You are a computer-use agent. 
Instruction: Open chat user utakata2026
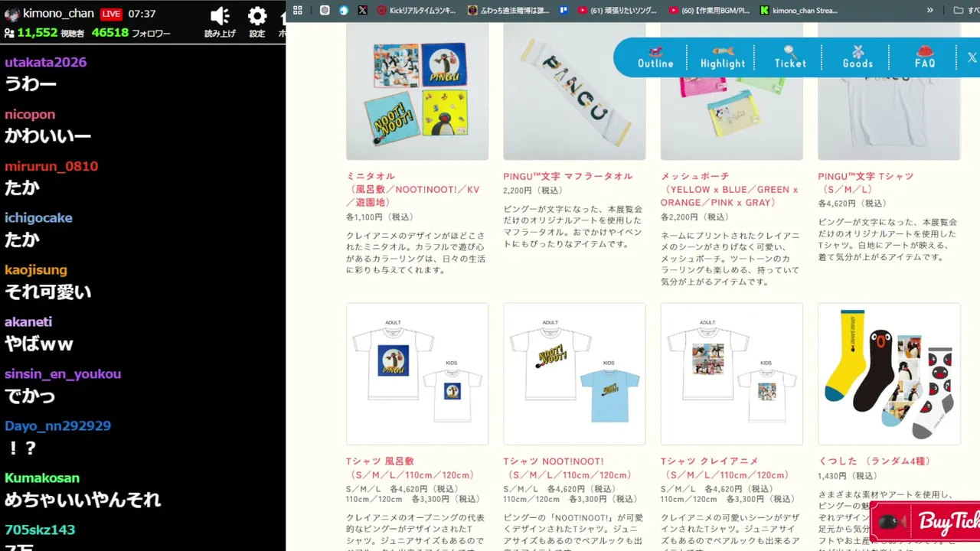coord(45,62)
